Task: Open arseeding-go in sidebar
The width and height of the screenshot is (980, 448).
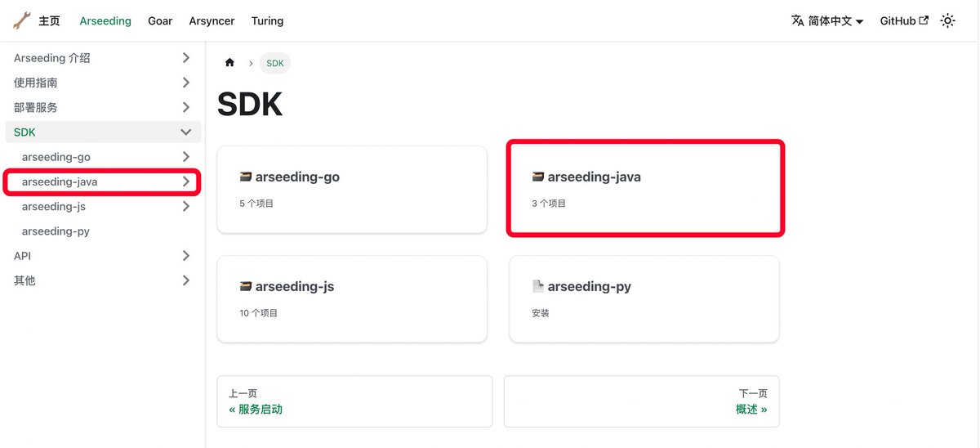Action: click(56, 157)
